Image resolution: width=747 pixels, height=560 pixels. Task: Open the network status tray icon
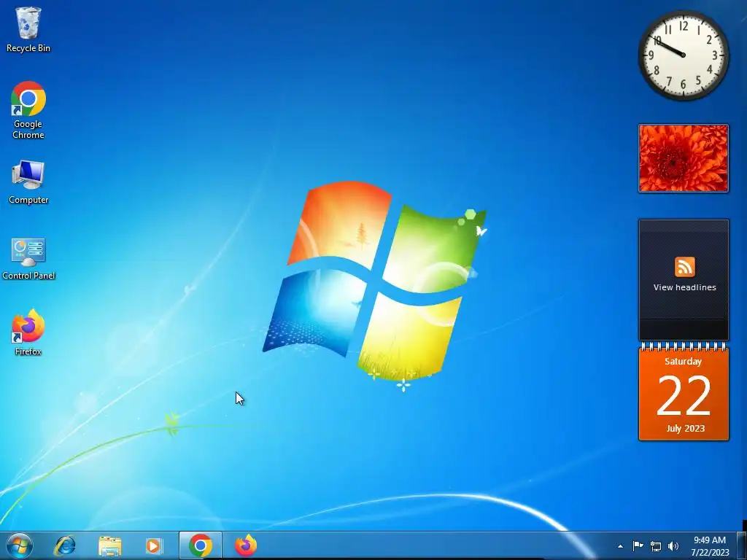pos(656,546)
